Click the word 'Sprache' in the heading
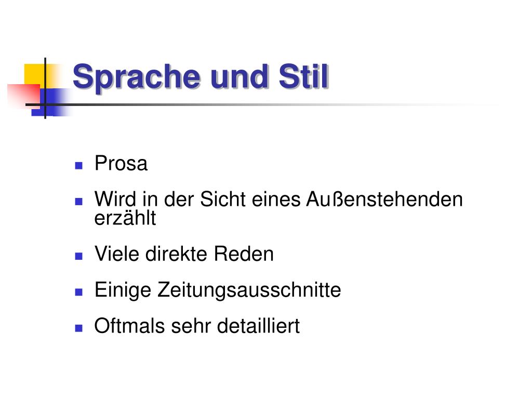 (x=137, y=78)
